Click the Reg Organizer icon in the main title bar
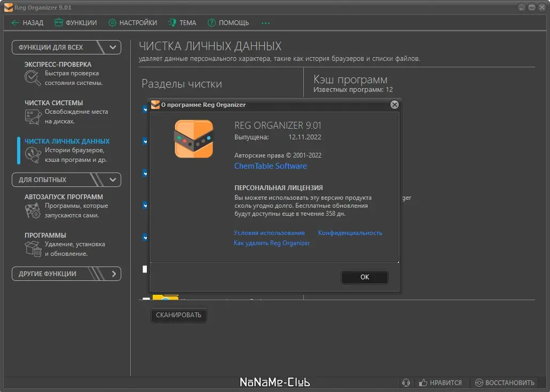This screenshot has height=392, width=550. (x=9, y=7)
